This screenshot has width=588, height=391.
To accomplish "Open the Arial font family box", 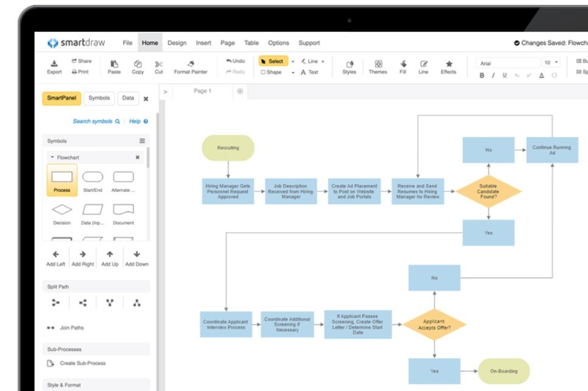I will 508,63.
